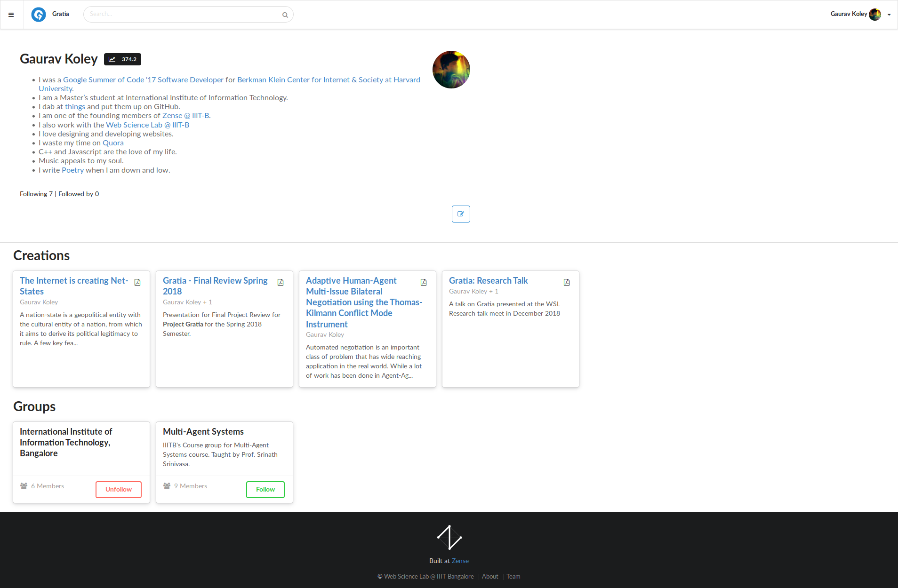
Task: Click the Multi-Agent Systems course description
Action: click(220, 455)
